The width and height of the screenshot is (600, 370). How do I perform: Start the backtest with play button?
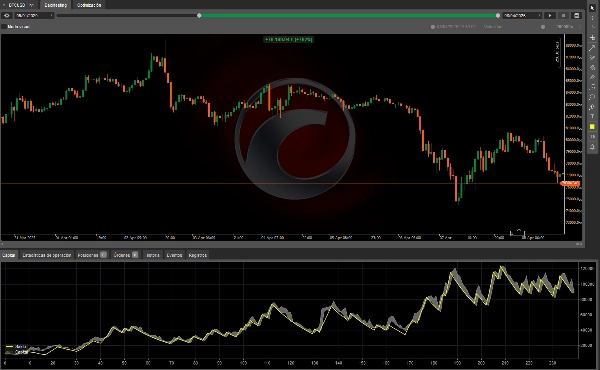pos(550,16)
